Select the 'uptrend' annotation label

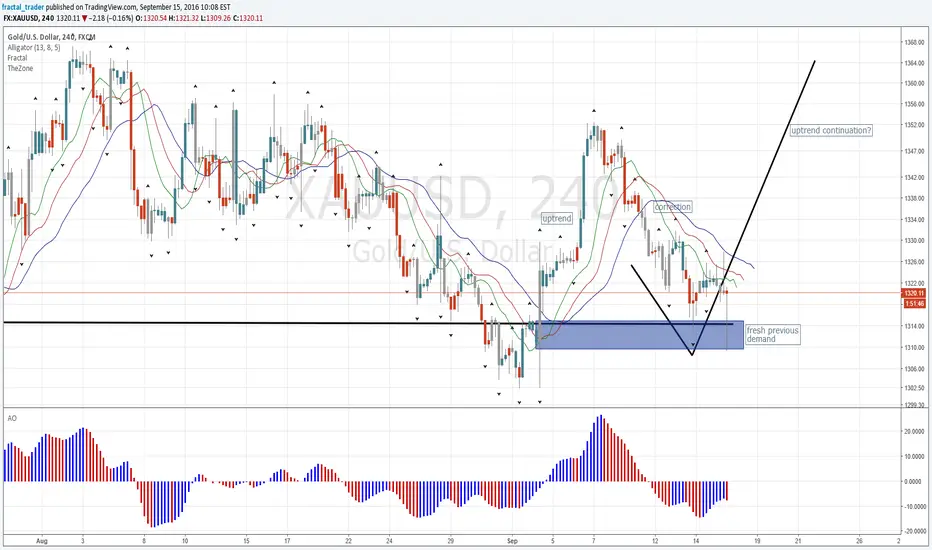[557, 219]
